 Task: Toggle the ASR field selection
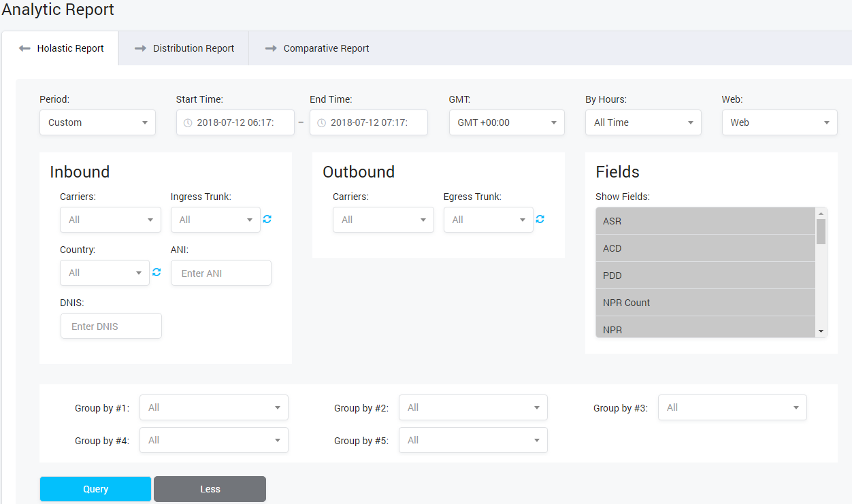[705, 220]
